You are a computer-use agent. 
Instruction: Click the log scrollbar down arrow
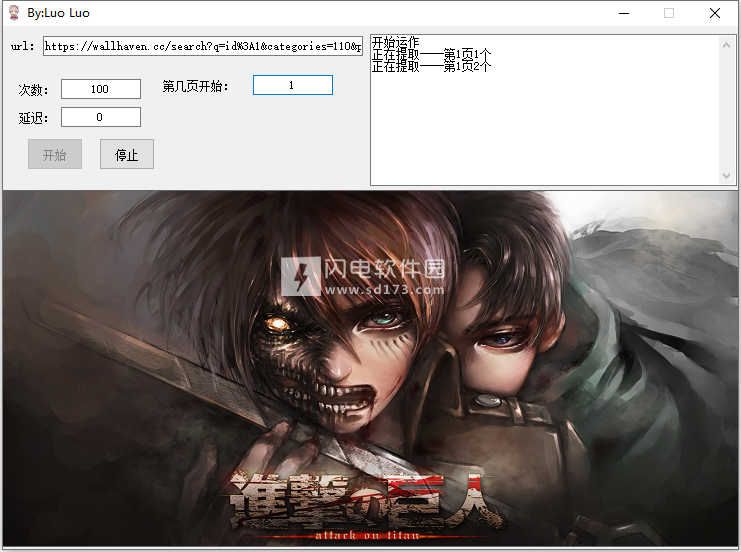click(726, 176)
